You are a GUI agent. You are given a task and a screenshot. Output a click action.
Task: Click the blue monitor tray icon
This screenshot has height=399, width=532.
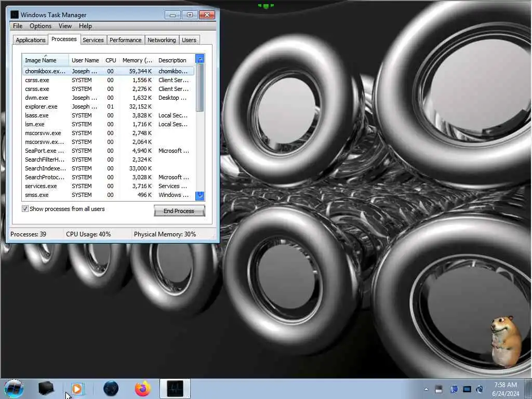coord(467,389)
